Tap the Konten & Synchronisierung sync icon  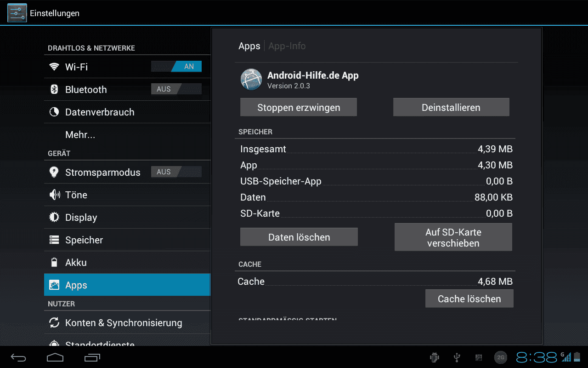pyautogui.click(x=54, y=322)
